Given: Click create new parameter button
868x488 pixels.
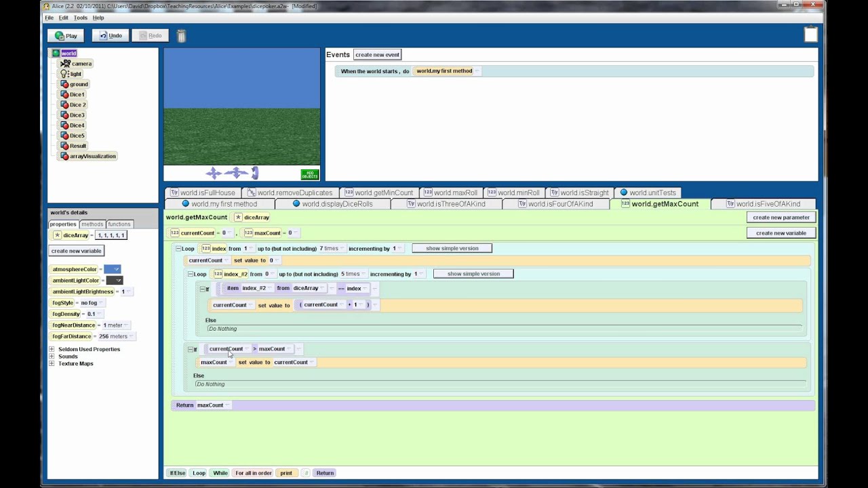Looking at the screenshot, I should [x=781, y=218].
